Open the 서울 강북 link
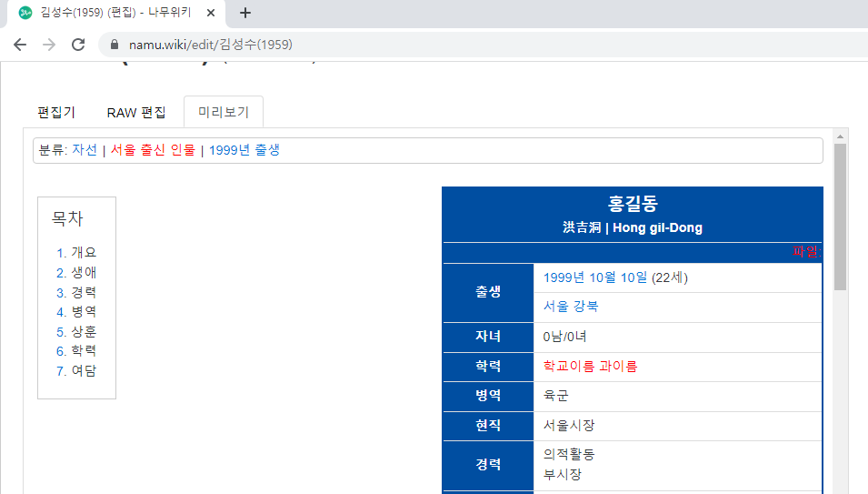Viewport: 868px width, 494px height. [x=571, y=307]
